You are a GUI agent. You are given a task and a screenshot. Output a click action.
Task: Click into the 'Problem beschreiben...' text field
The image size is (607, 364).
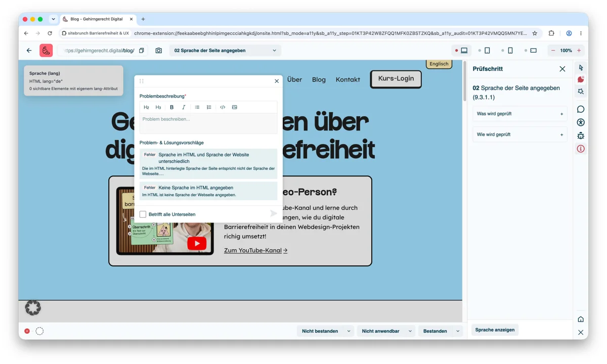[208, 123]
